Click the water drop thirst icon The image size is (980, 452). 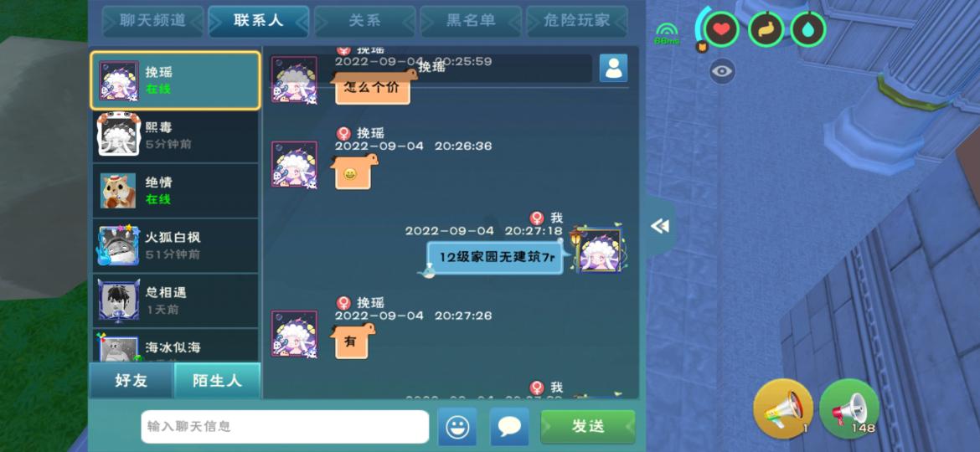(808, 29)
